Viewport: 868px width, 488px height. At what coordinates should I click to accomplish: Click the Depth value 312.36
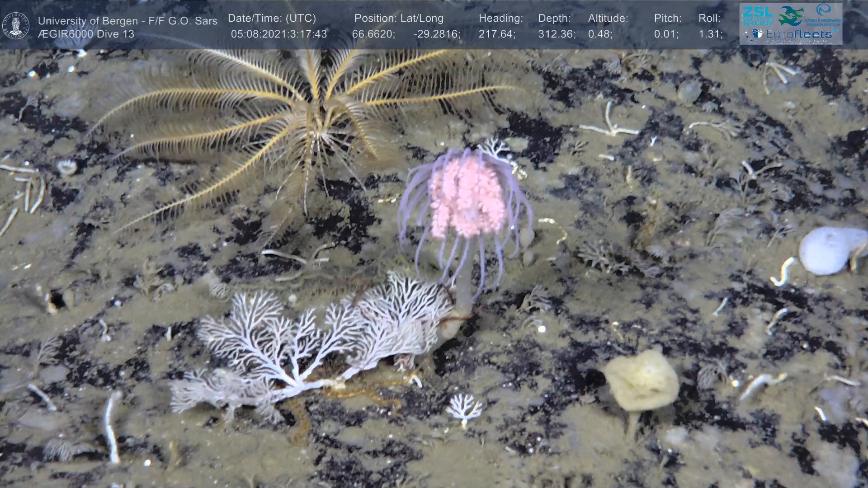tap(556, 34)
